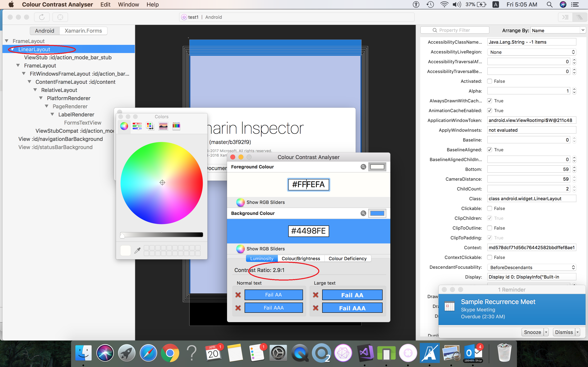Open the pencils color picker mode

(x=176, y=126)
